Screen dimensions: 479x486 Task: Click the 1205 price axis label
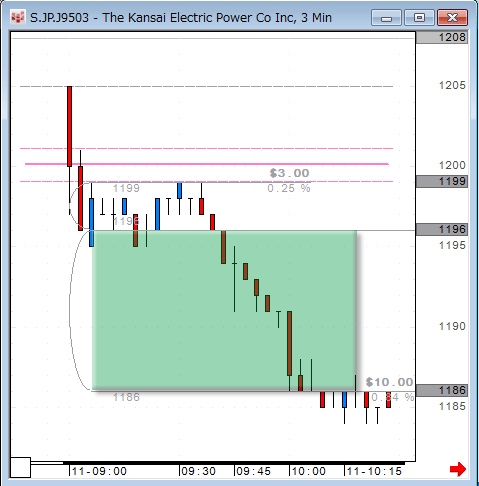point(452,85)
